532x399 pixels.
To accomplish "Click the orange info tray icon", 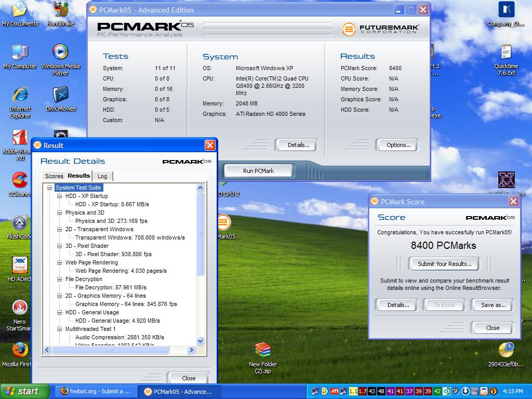I will 494,391.
